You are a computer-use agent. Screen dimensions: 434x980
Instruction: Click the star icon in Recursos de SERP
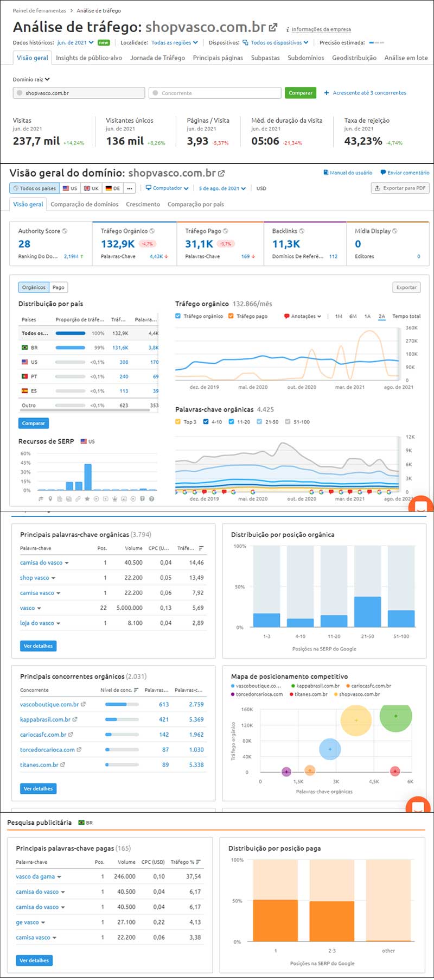pyautogui.click(x=87, y=499)
